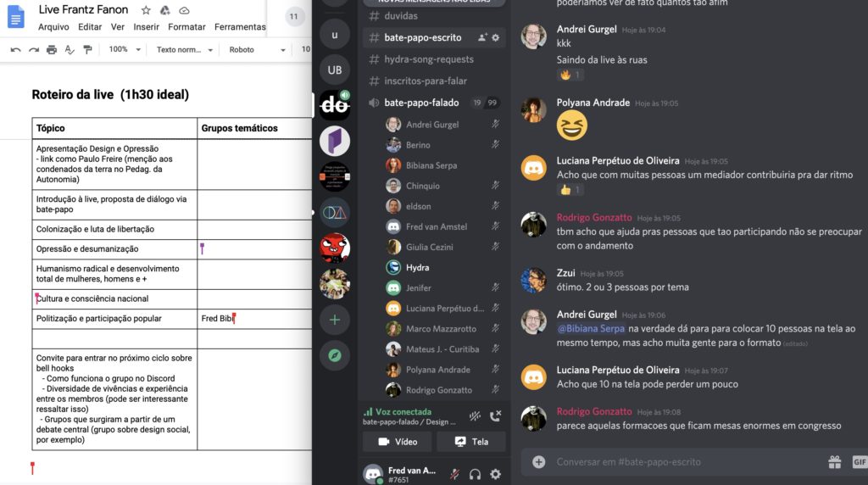Click Polyana Andrade in voice list
The image size is (868, 485).
click(x=442, y=370)
